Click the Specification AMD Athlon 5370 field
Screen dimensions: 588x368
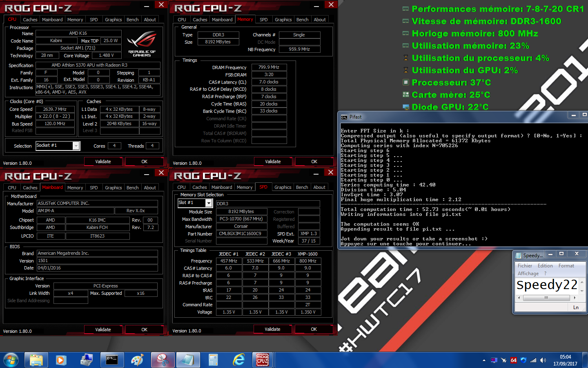coord(98,65)
